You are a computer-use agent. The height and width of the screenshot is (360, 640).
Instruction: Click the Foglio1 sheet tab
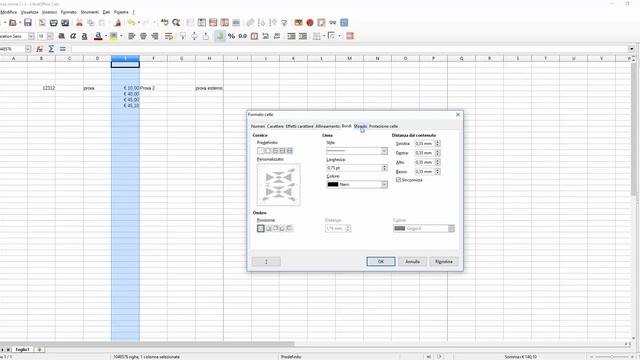click(x=22, y=350)
